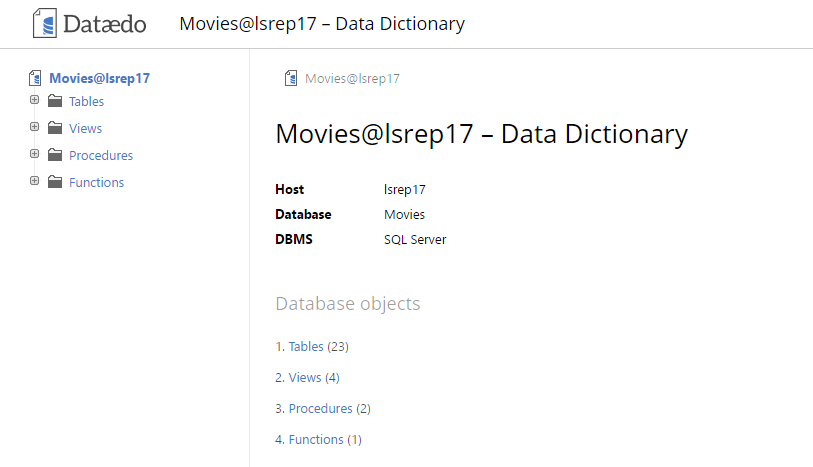
Task: Open the Functions (1) link under Database objects
Action: [x=316, y=440]
